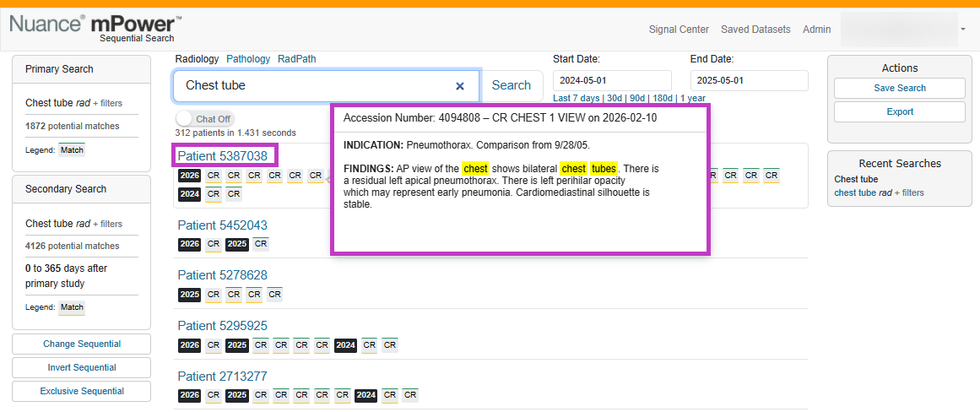Click the Nuance mPower logo
Viewport: 980px width, 412px height.
point(95,28)
